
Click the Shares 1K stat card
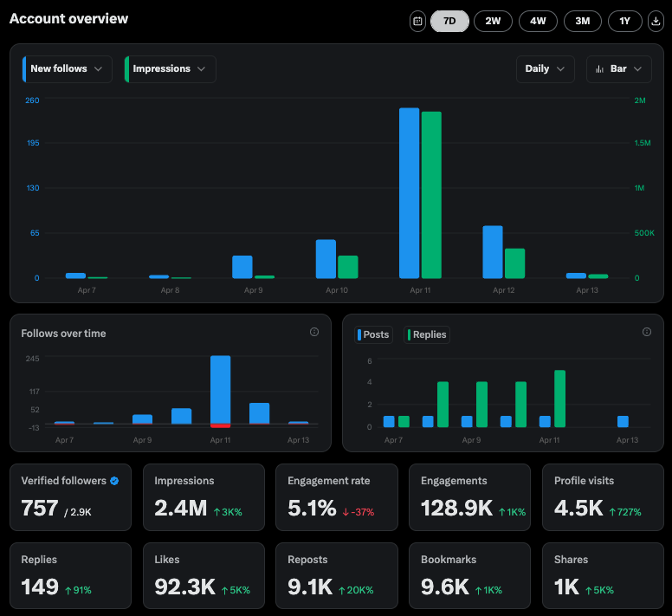pos(603,575)
